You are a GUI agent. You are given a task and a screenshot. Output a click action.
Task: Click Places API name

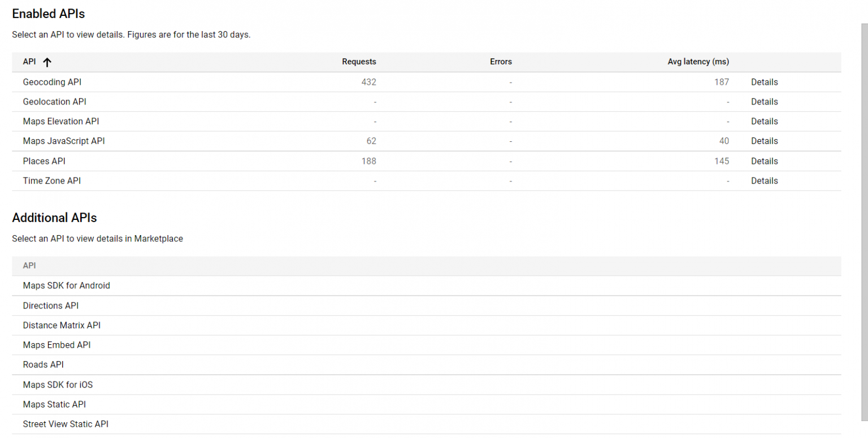tap(44, 161)
